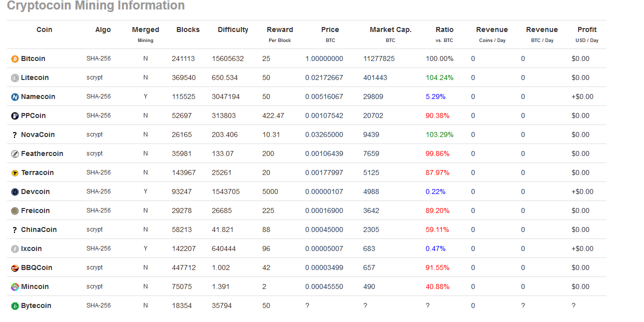The image size is (644, 322).
Task: Click the Profit USD / Day header
Action: [587, 34]
